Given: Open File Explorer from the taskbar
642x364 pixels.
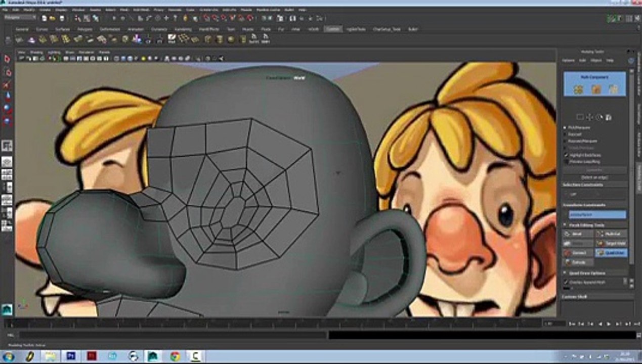Looking at the screenshot, I should pyautogui.click(x=50, y=356).
